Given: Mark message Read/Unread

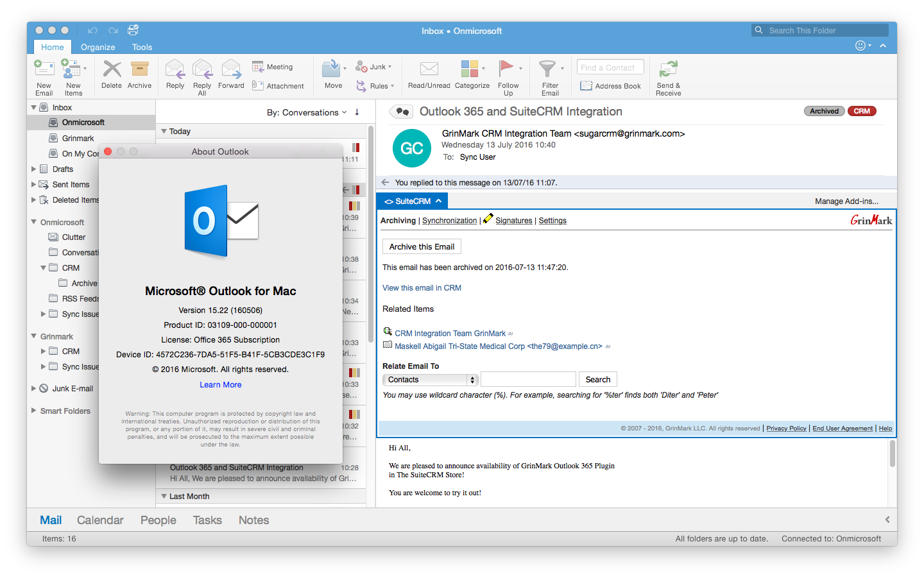Looking at the screenshot, I should pos(429,75).
